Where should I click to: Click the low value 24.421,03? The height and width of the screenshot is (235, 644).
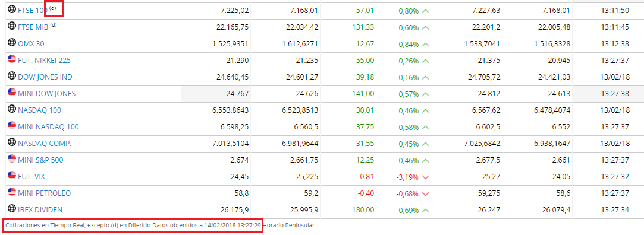tap(554, 77)
